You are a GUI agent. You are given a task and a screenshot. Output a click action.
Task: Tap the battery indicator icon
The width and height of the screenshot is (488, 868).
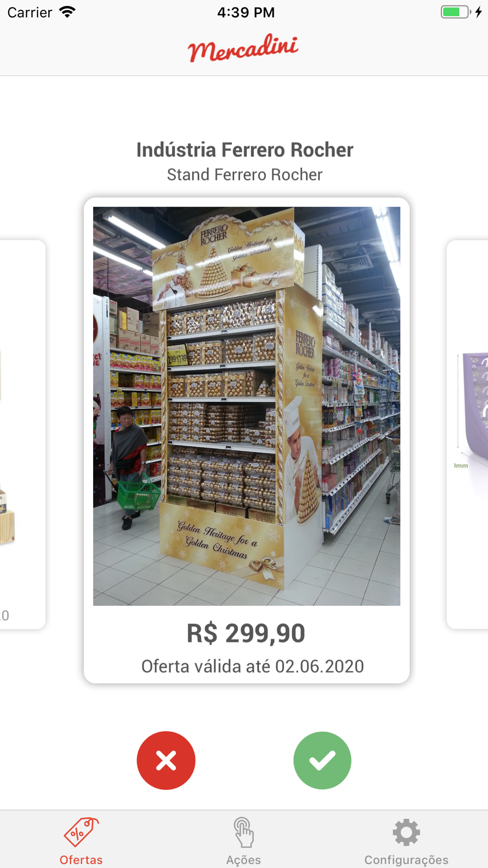click(456, 12)
